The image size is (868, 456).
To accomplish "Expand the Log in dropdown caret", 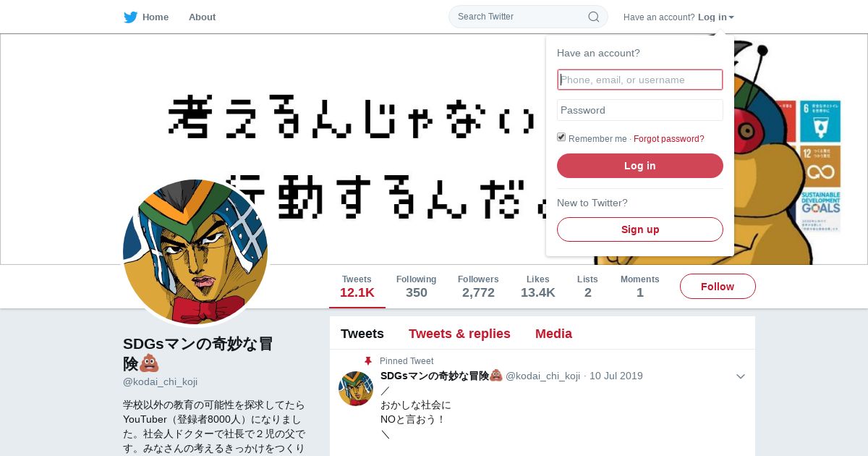I will click(731, 17).
